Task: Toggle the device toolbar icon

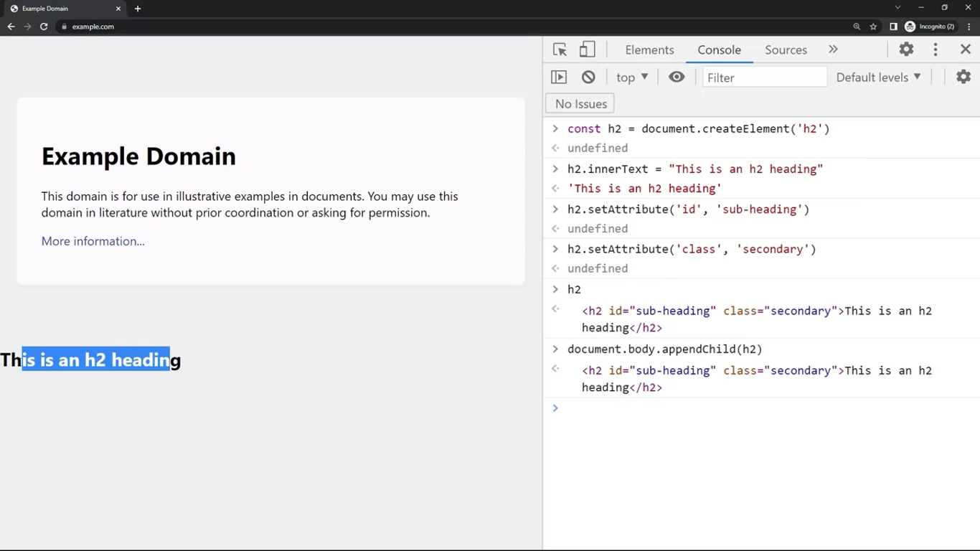Action: tap(587, 50)
